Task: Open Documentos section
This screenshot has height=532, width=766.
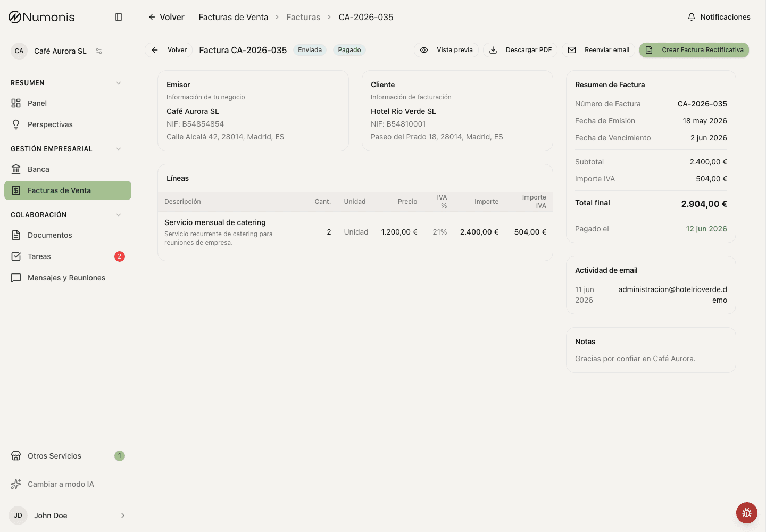Action: pos(68,235)
